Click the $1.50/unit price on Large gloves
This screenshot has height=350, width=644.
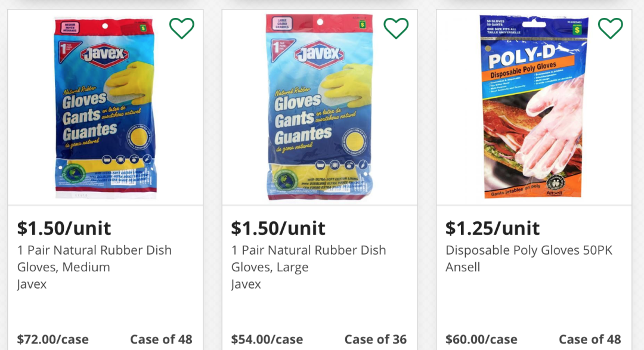(278, 228)
